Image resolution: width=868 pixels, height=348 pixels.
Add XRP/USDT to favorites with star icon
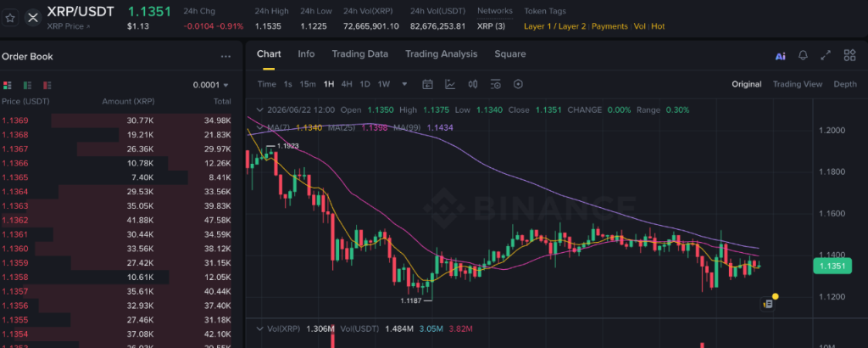tap(10, 18)
